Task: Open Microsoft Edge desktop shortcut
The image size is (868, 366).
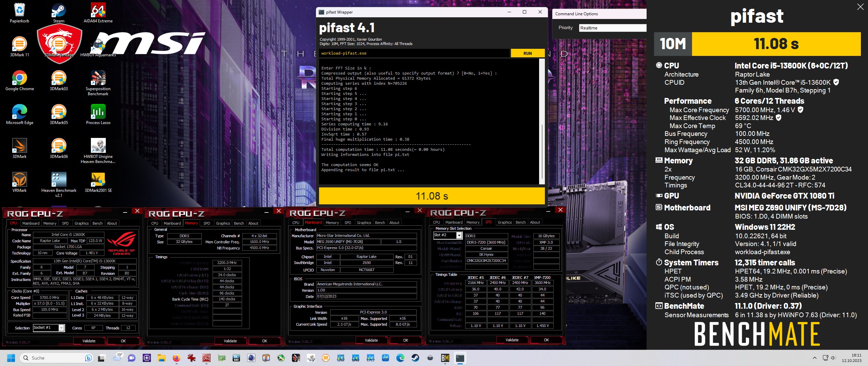Action: [x=19, y=115]
